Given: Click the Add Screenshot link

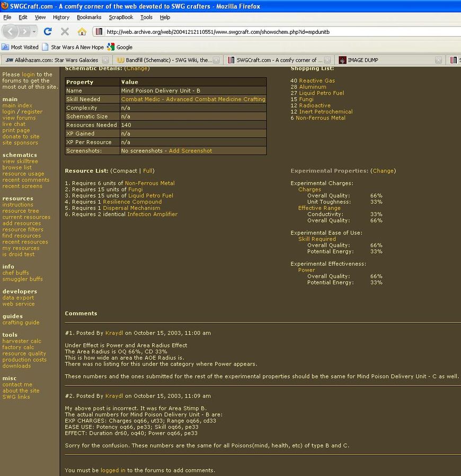Looking at the screenshot, I should pos(190,151).
